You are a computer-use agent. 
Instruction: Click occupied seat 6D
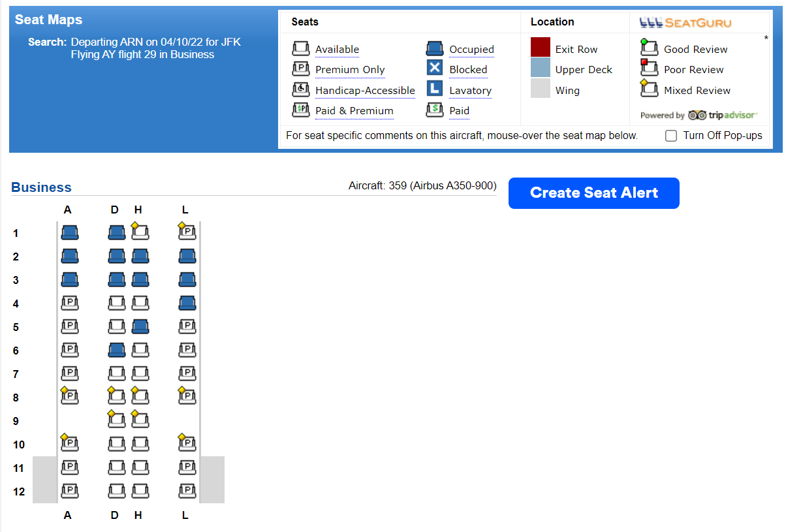[117, 350]
